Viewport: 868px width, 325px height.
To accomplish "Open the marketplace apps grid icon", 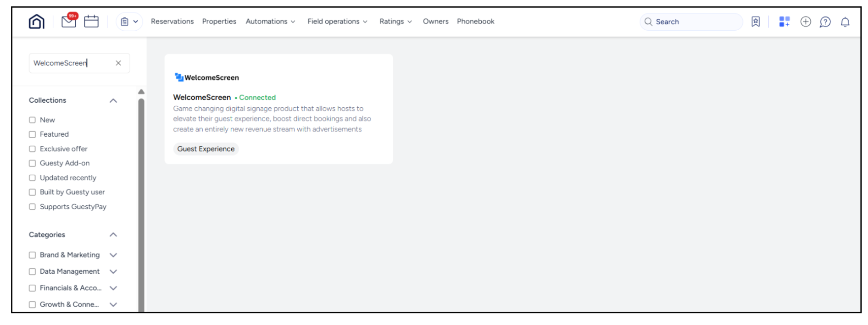I will [x=785, y=22].
